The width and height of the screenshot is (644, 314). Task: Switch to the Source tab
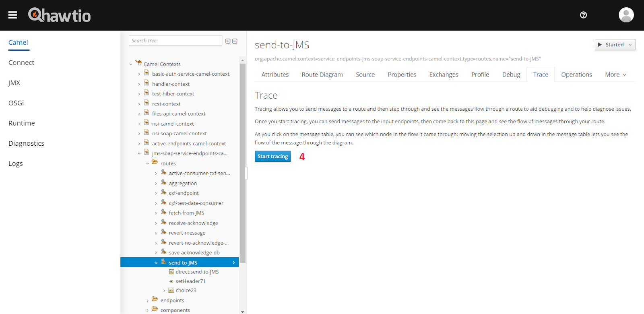pos(365,74)
